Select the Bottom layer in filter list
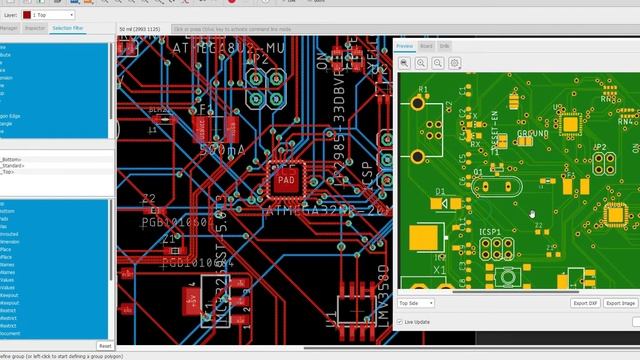This screenshot has height=360, width=640. 7,211
